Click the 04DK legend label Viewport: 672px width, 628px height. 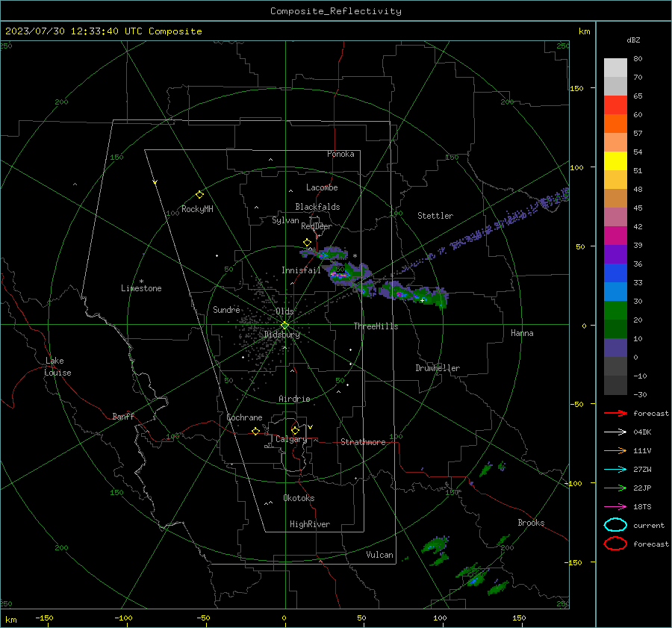(x=642, y=432)
